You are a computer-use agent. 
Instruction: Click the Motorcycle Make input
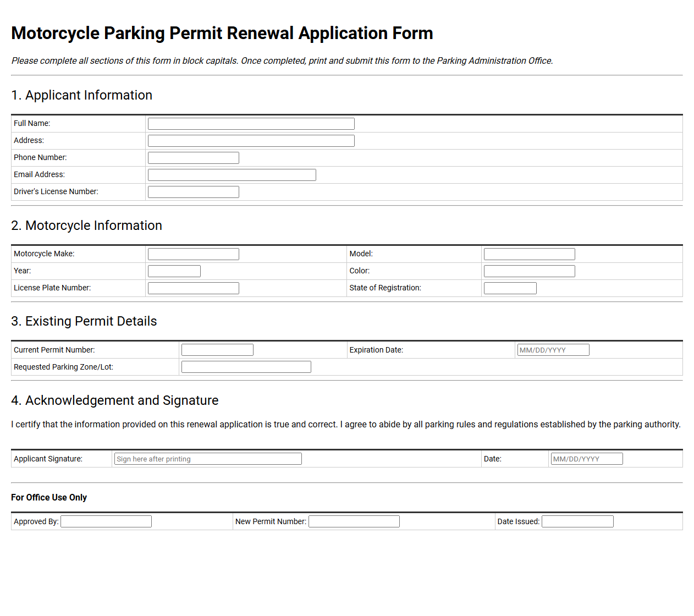[194, 254]
